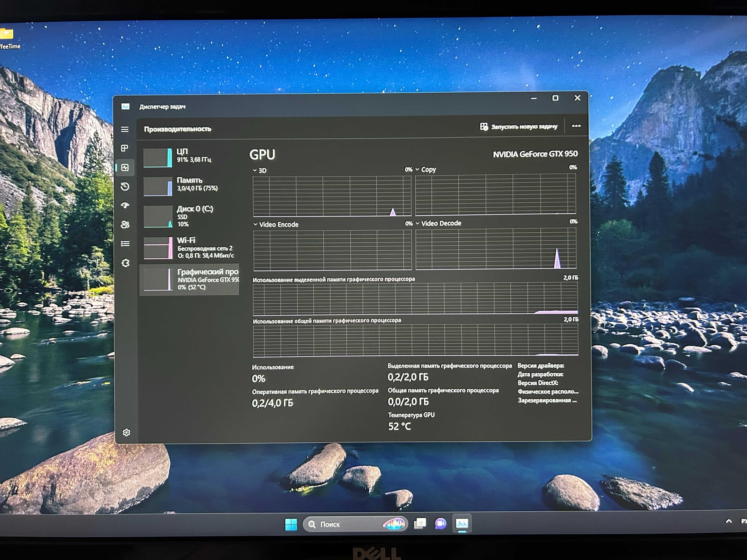Viewport: 747px width, 560px height.
Task: Click the Task Manager taskbar icon
Action: click(462, 524)
